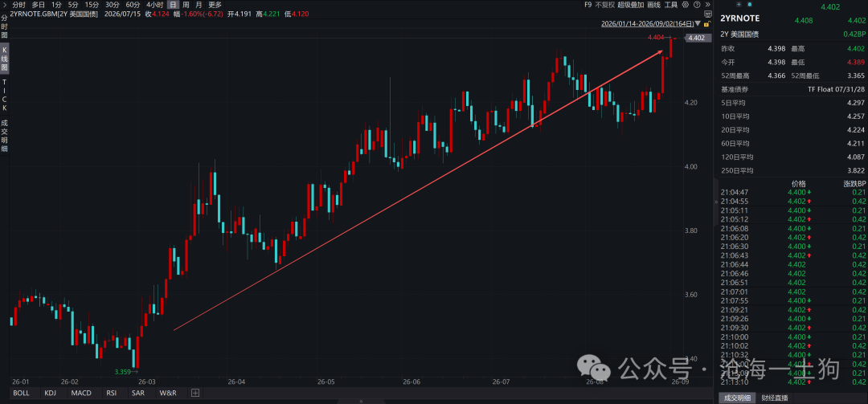868x404 pixels.
Task: Click the 52周最高 value 4.366
Action: (777, 75)
